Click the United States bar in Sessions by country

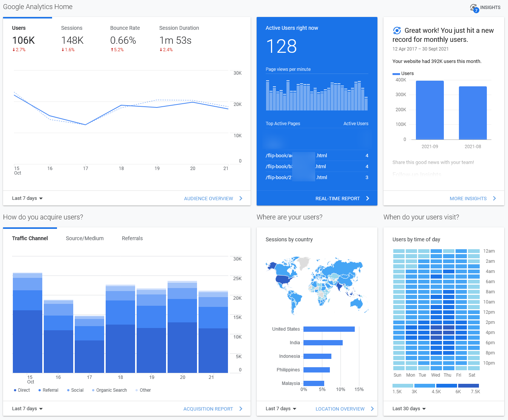328,329
